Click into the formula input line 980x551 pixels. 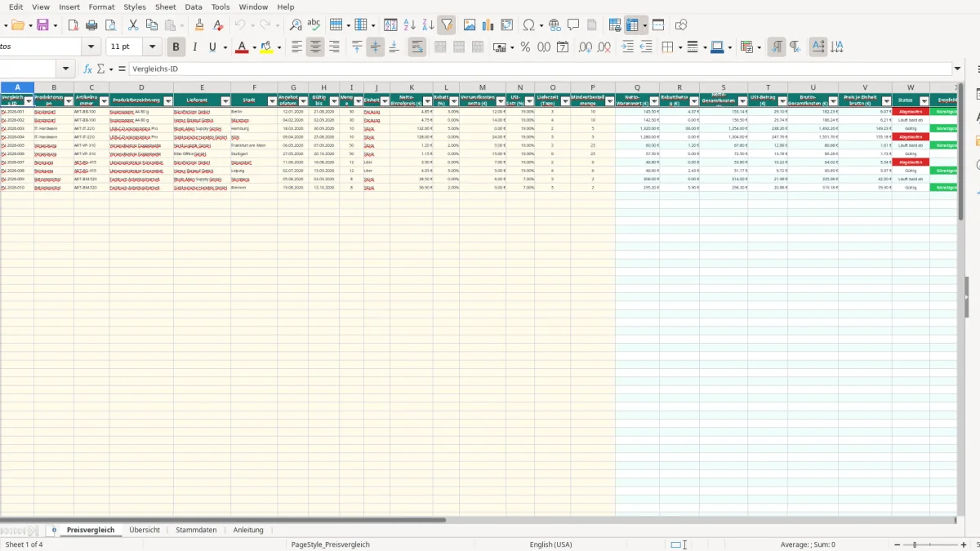541,69
